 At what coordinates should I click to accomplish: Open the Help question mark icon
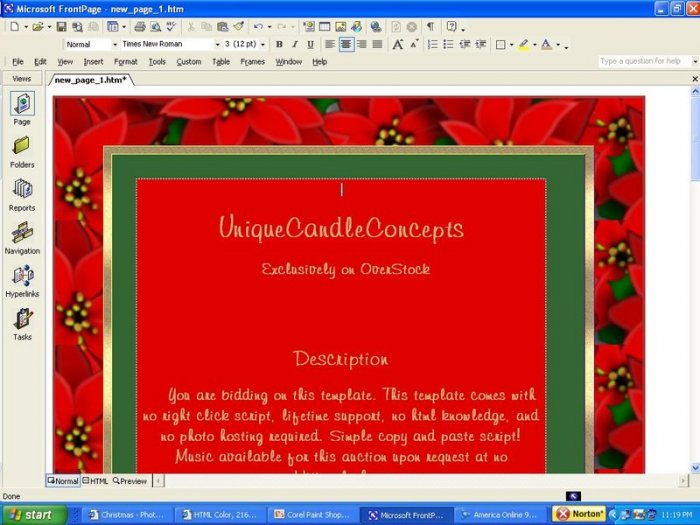[x=451, y=27]
